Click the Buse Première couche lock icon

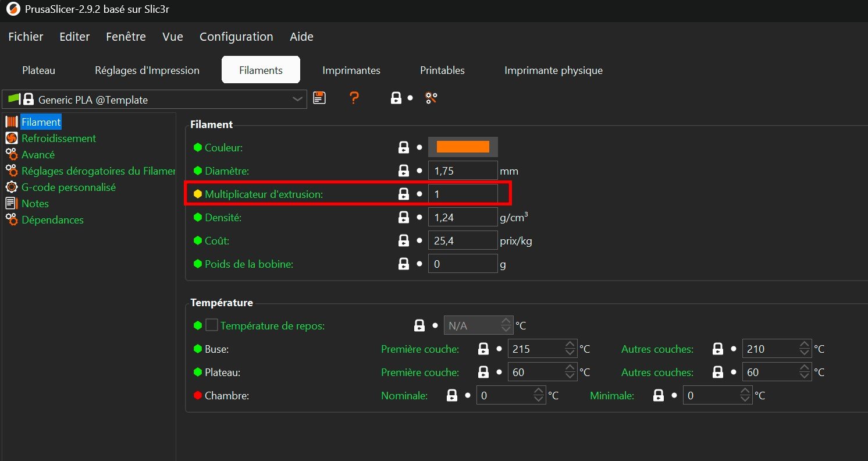point(483,349)
